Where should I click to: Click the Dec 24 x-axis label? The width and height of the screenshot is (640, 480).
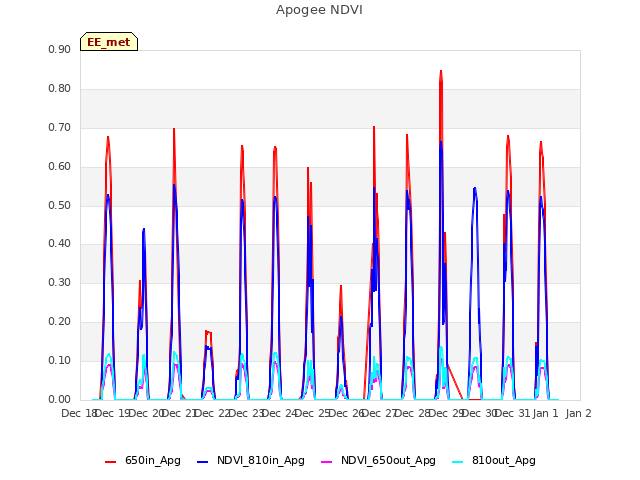click(x=279, y=413)
